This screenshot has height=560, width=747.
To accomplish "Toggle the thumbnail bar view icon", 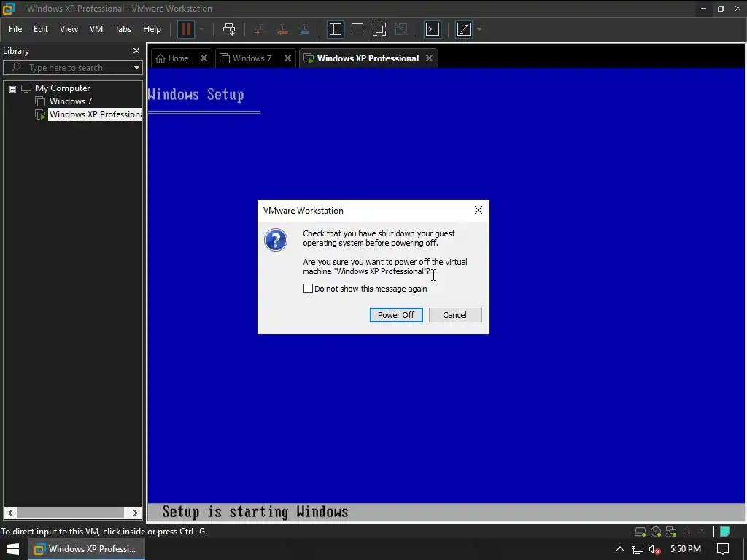I will pos(357,29).
